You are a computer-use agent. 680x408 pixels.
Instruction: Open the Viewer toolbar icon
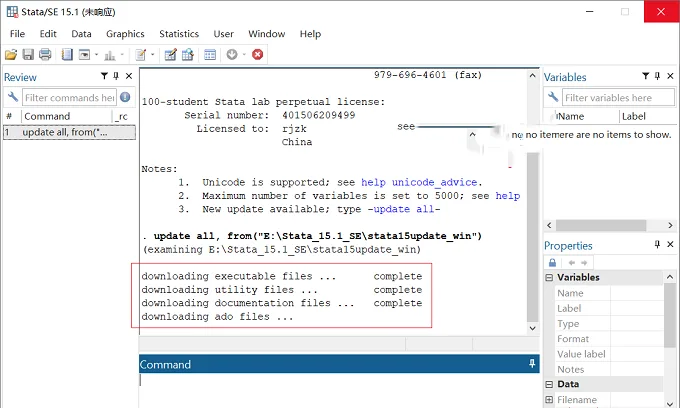click(x=85, y=55)
